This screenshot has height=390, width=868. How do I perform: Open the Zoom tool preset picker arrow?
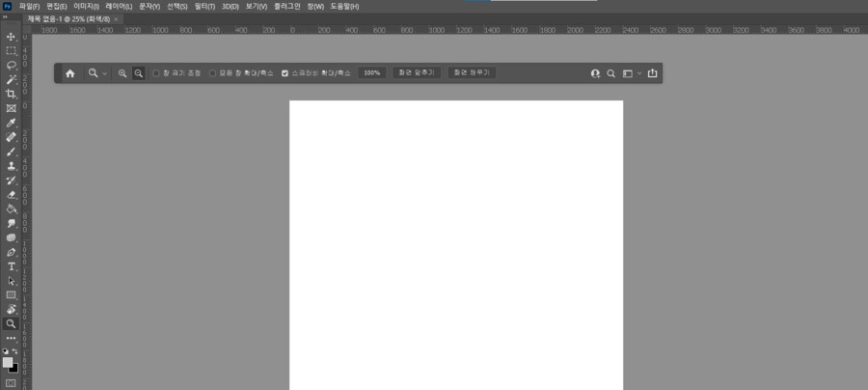click(104, 73)
